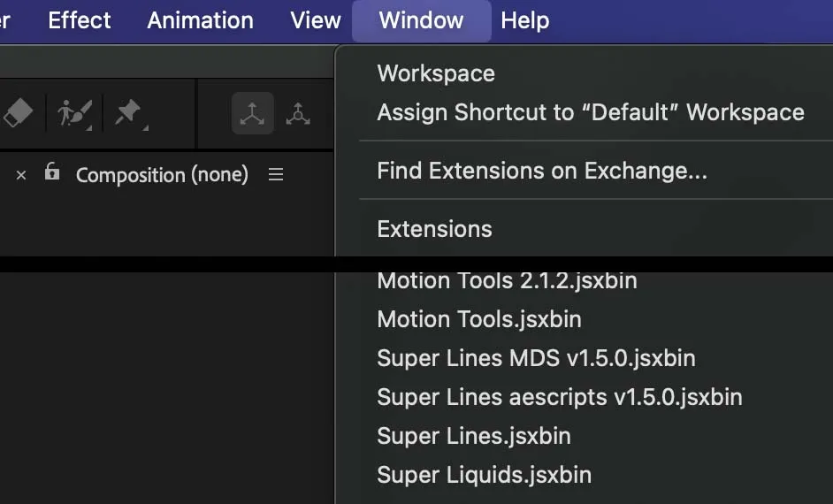833x504 pixels.
Task: Enable Local Axis mode
Action: (252, 114)
